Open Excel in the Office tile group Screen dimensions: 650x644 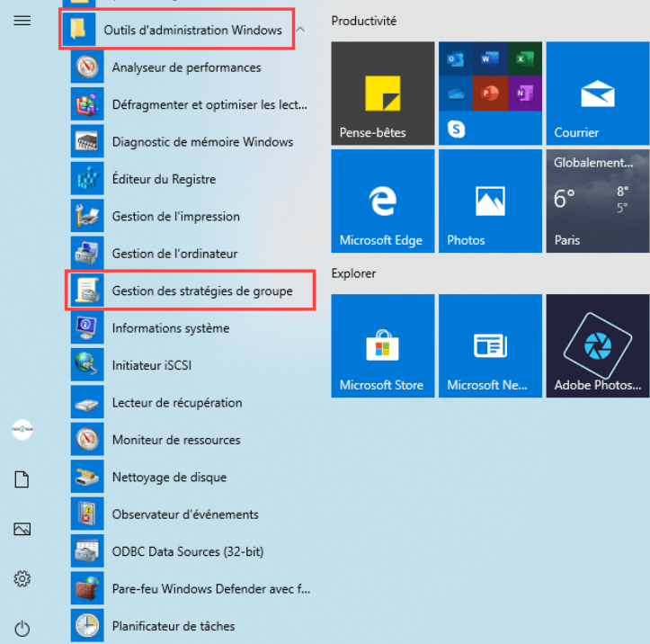point(525,58)
